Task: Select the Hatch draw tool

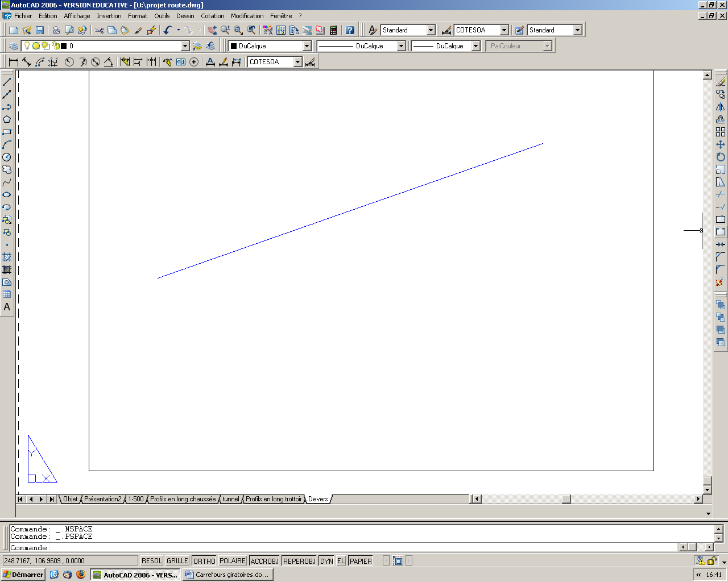Action: (x=7, y=257)
